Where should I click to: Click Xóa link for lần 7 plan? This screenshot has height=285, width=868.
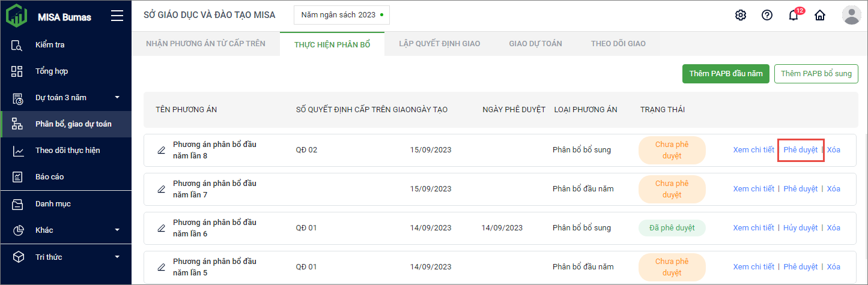pos(833,189)
